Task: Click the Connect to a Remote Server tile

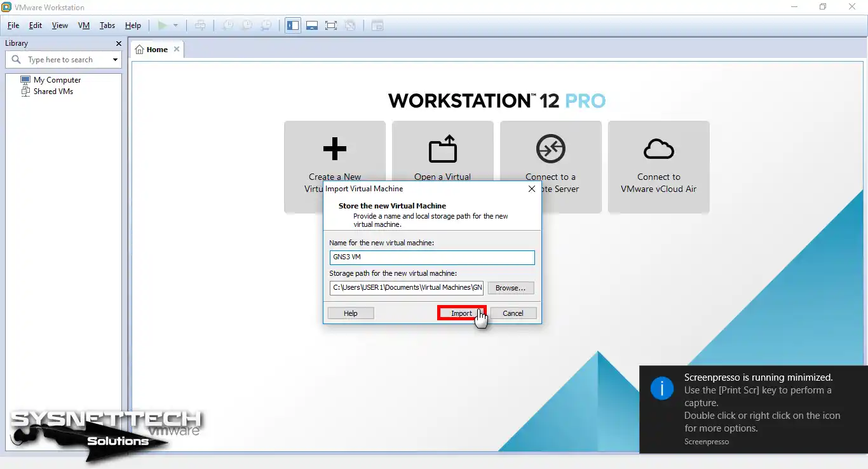Action: (x=551, y=167)
